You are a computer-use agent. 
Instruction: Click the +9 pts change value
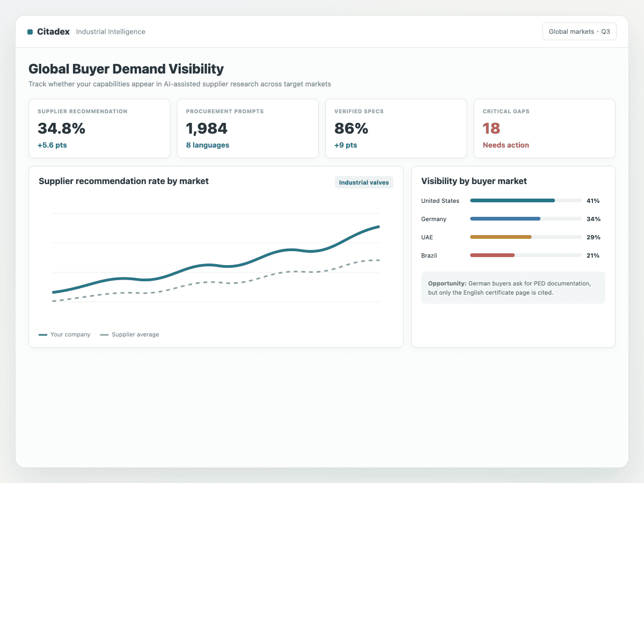[x=346, y=145]
